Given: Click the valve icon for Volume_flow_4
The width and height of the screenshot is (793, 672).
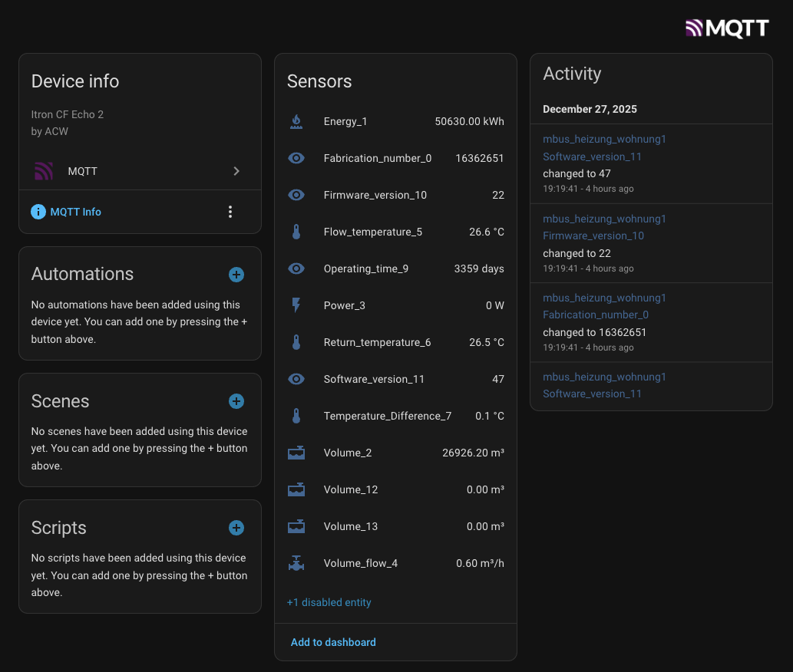Looking at the screenshot, I should [296, 563].
